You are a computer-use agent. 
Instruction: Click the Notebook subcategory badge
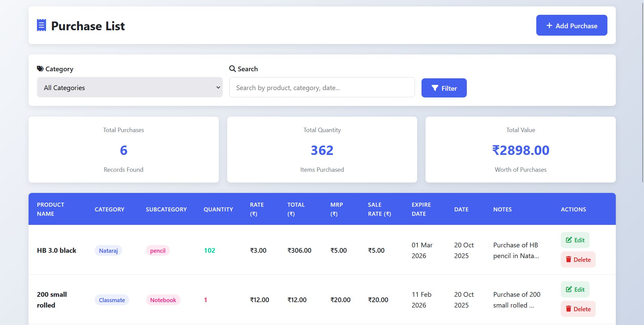pos(163,300)
